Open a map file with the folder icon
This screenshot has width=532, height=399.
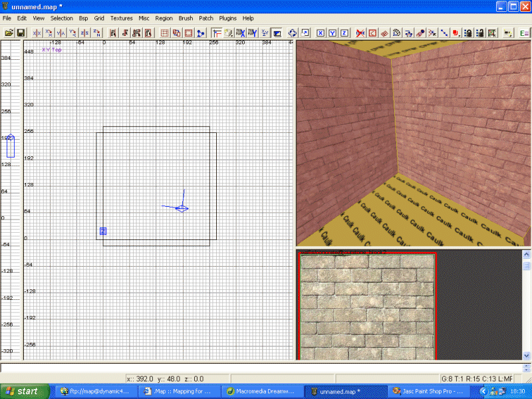pos(9,33)
